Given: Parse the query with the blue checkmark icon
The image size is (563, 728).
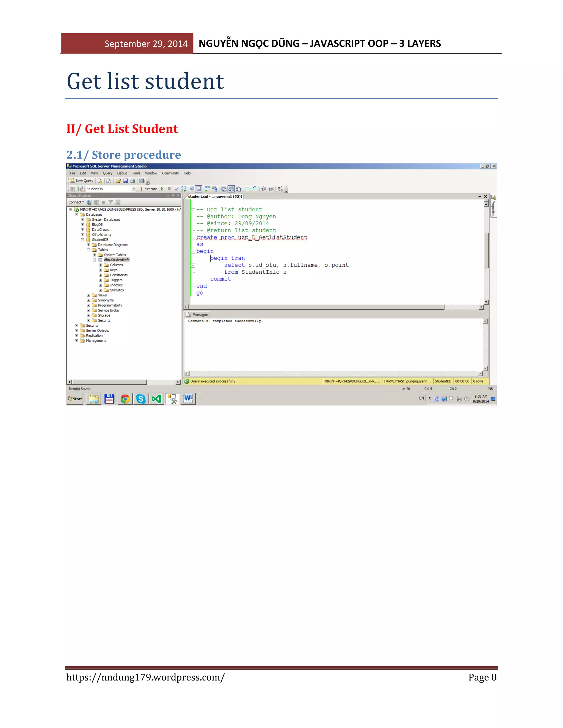Looking at the screenshot, I should (176, 189).
